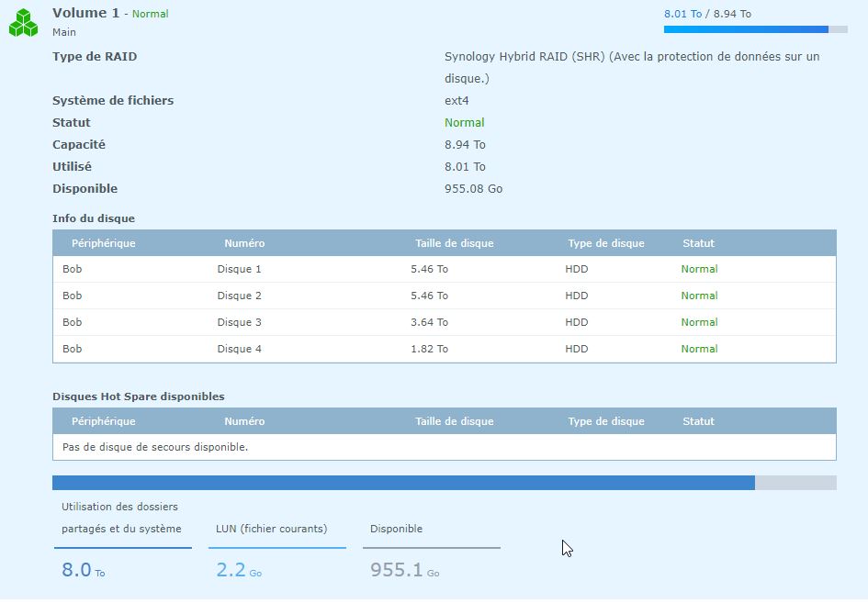The height and width of the screenshot is (603, 868).
Task: Click "Bob" in the Disque 1 row
Action: tap(72, 270)
